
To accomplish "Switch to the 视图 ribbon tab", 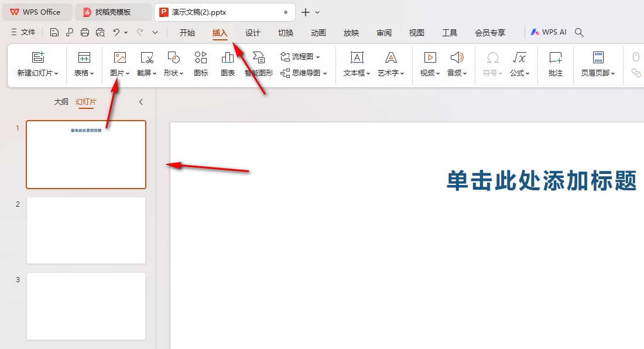I will click(x=416, y=33).
